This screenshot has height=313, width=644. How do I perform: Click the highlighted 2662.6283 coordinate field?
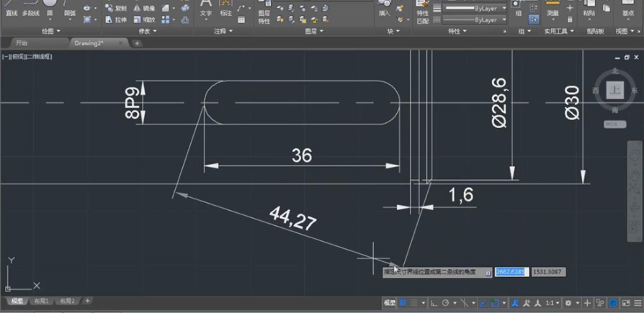coord(511,272)
